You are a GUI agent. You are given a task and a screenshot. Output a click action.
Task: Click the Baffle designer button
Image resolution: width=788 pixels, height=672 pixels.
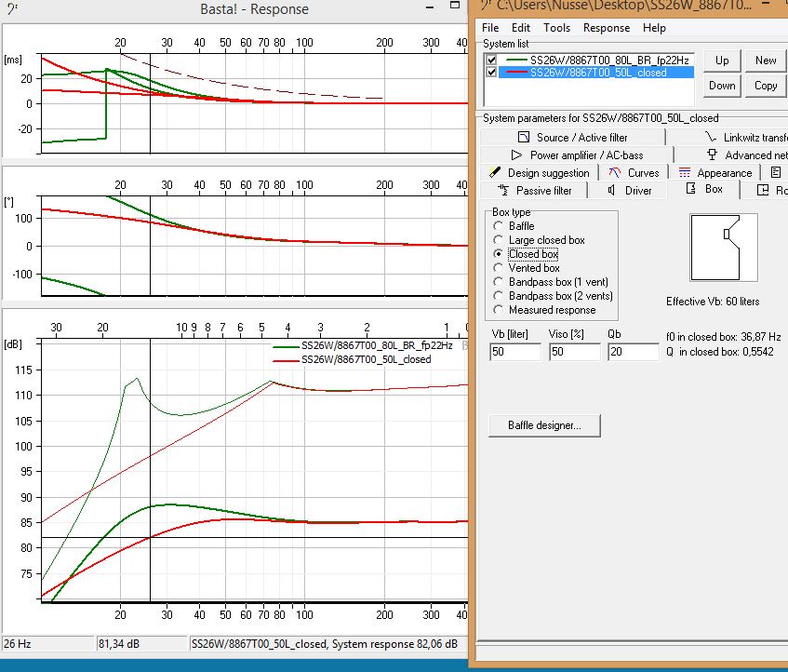545,425
